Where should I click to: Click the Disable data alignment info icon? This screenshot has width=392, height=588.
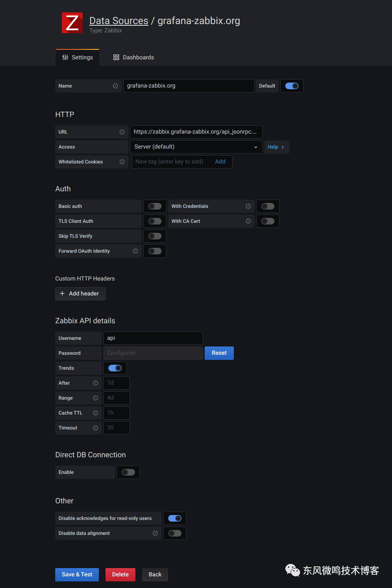coord(155,533)
